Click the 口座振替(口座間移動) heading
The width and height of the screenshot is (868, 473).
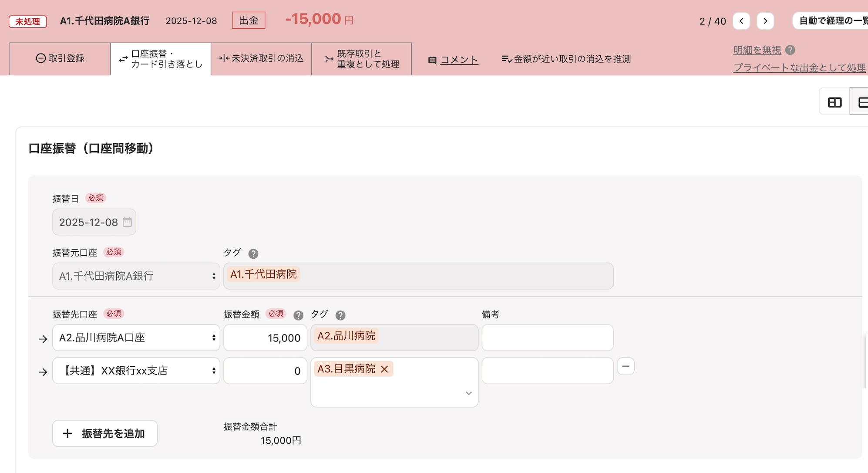click(x=91, y=149)
